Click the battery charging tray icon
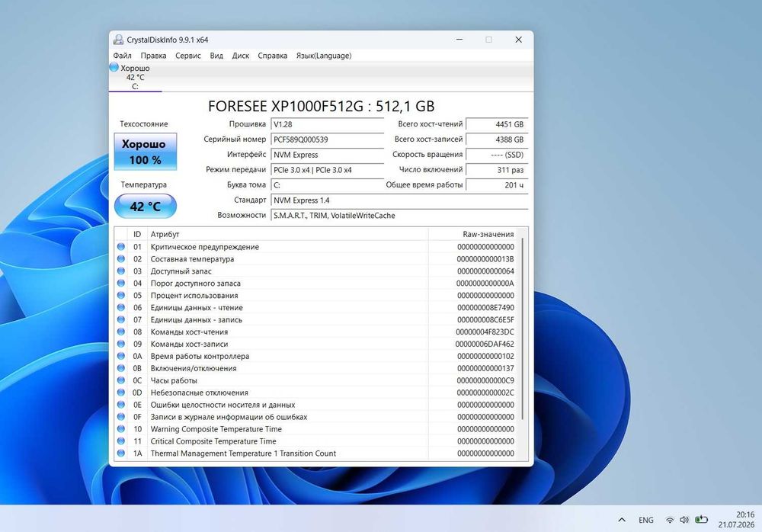Screen dimensions: 762x532 tap(701, 520)
